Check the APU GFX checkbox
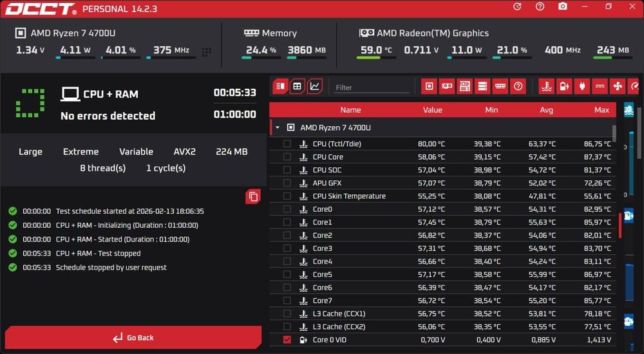This screenshot has height=354, width=644. [x=287, y=183]
